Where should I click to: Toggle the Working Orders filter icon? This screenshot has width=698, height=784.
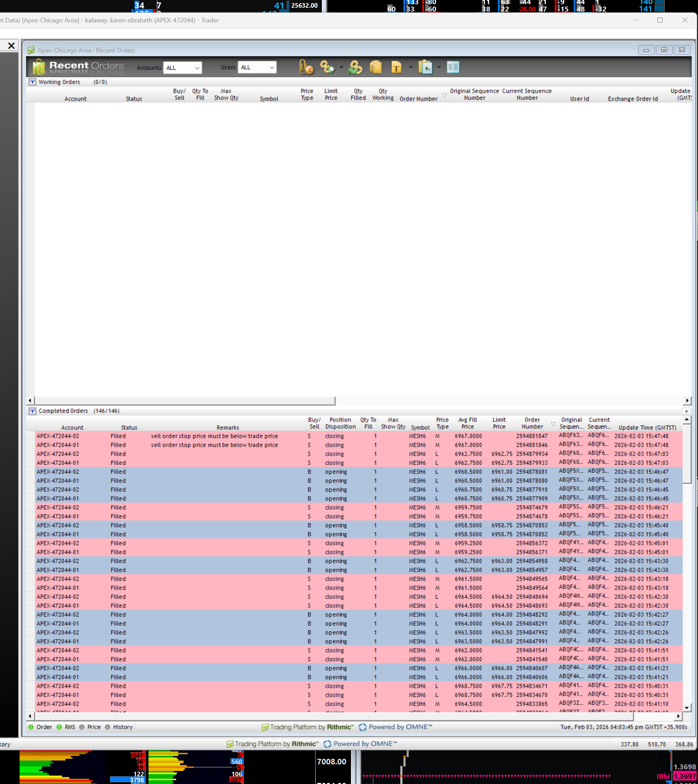tap(33, 82)
